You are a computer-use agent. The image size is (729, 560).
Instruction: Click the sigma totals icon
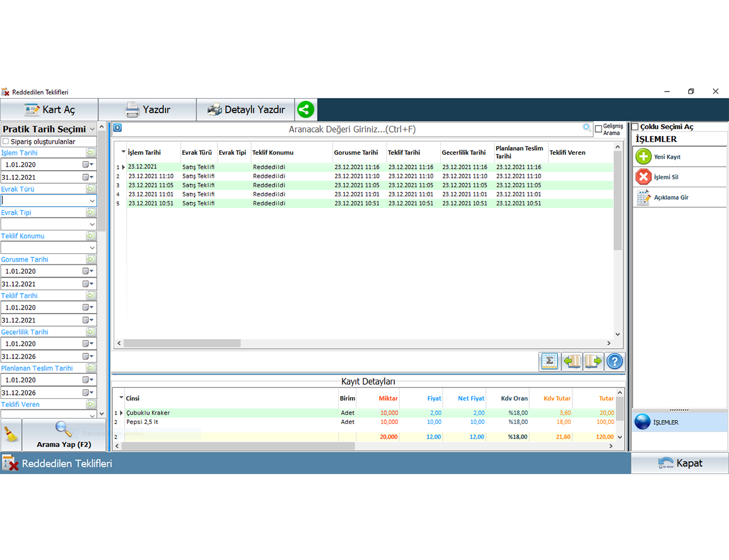pyautogui.click(x=549, y=361)
